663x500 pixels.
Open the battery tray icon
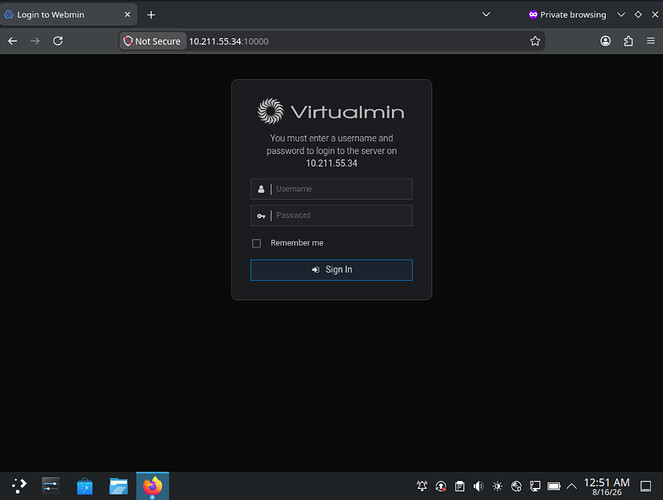point(553,486)
